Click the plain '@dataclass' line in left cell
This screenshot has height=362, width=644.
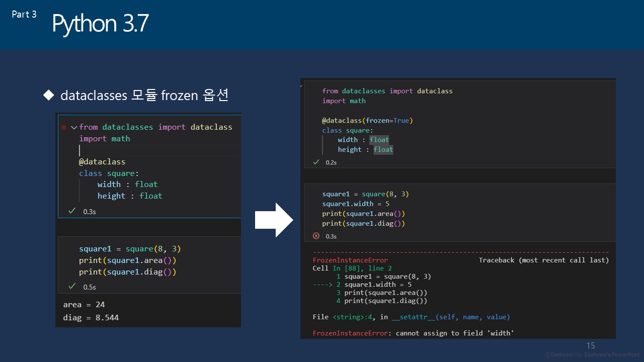102,162
